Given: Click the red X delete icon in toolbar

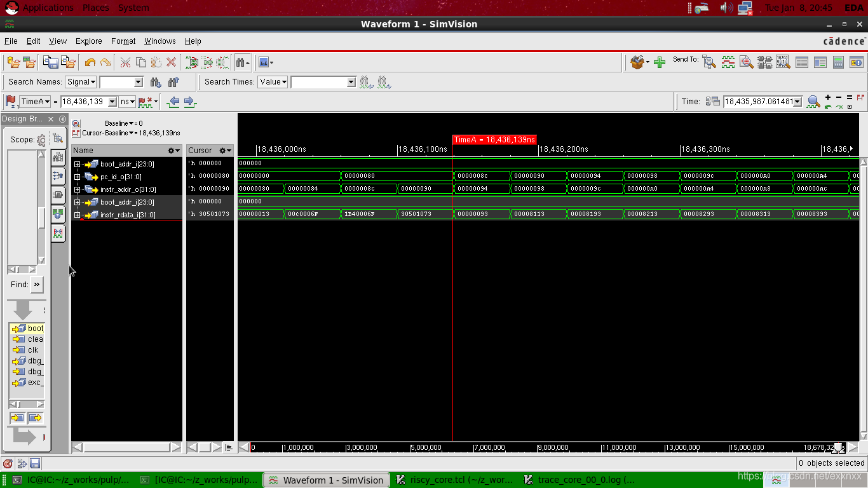Looking at the screenshot, I should pos(171,62).
